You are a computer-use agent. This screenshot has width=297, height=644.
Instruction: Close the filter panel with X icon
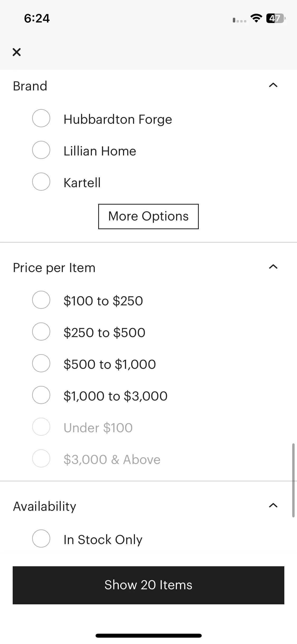pos(17,52)
